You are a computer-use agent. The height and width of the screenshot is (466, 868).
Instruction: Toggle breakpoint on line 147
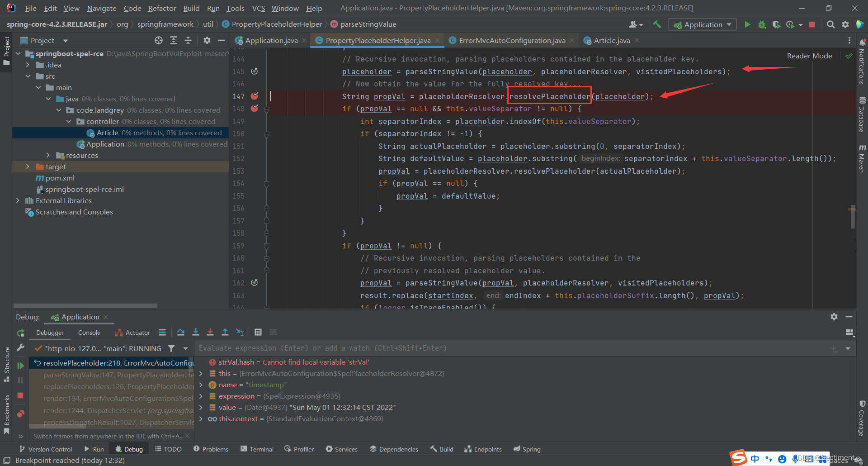click(x=255, y=96)
